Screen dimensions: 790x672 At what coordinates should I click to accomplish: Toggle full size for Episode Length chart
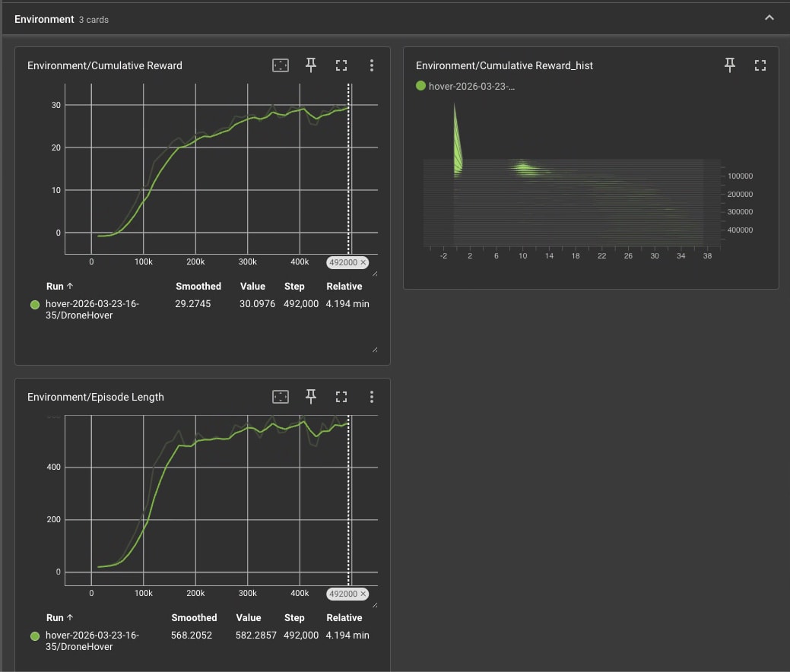click(341, 397)
